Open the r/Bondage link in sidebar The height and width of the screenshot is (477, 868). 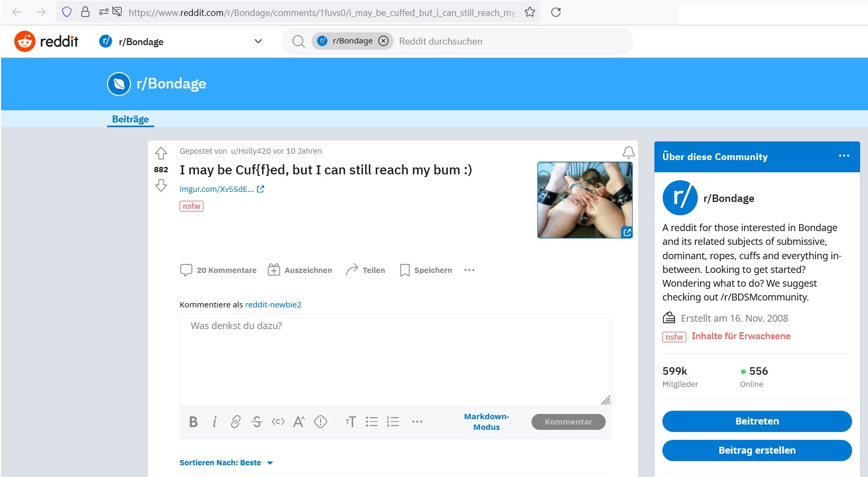pyautogui.click(x=729, y=198)
